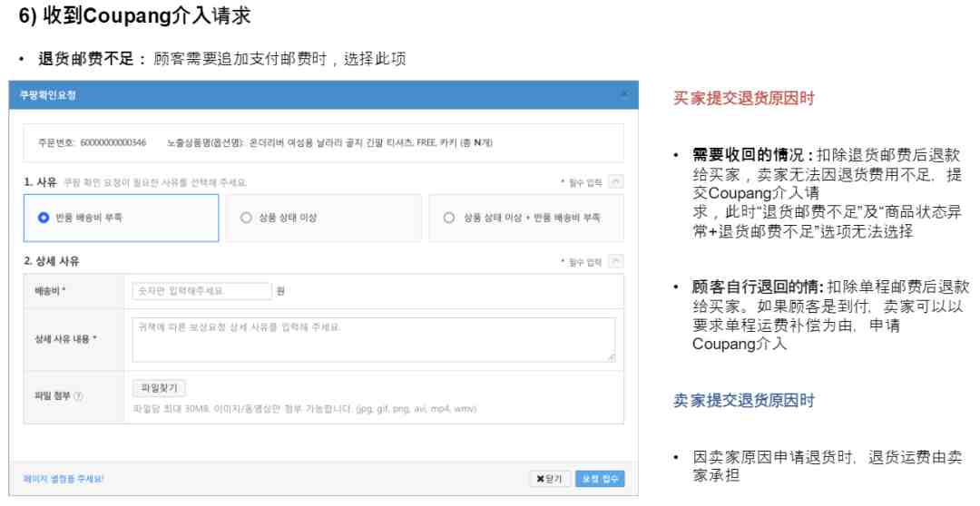Click the 쿠팡확인요청 dialog title
Screen dimensions: 980x506
click(x=47, y=95)
